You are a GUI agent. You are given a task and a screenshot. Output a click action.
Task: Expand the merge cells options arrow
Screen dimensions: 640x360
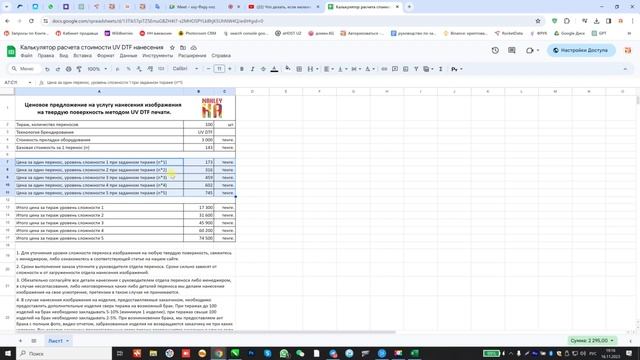pyautogui.click(x=317, y=69)
